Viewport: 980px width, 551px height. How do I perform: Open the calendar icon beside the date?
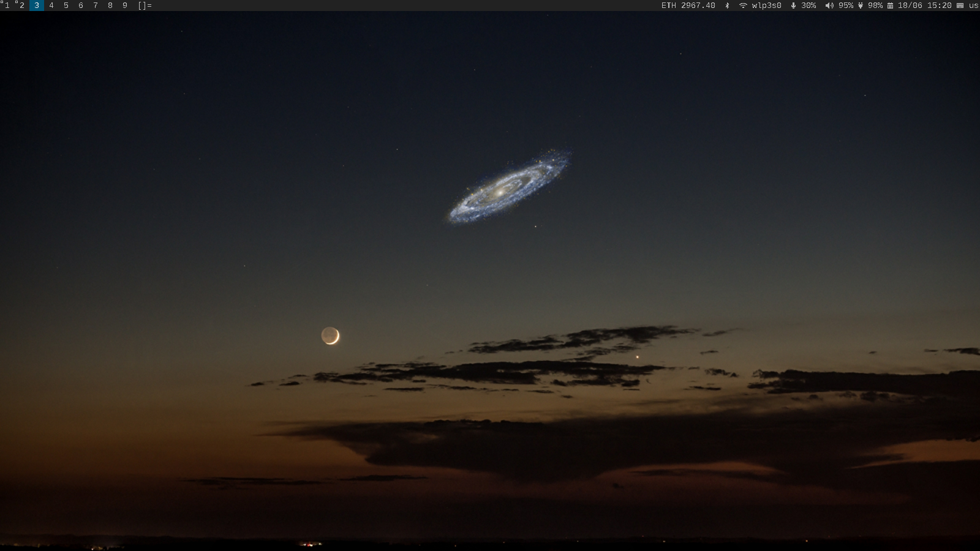click(x=891, y=6)
